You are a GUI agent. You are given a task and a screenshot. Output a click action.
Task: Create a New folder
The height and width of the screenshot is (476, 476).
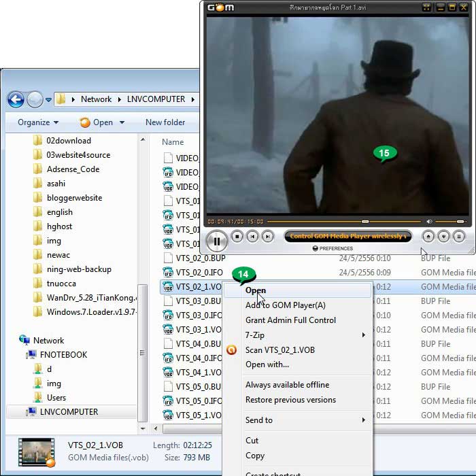(165, 122)
